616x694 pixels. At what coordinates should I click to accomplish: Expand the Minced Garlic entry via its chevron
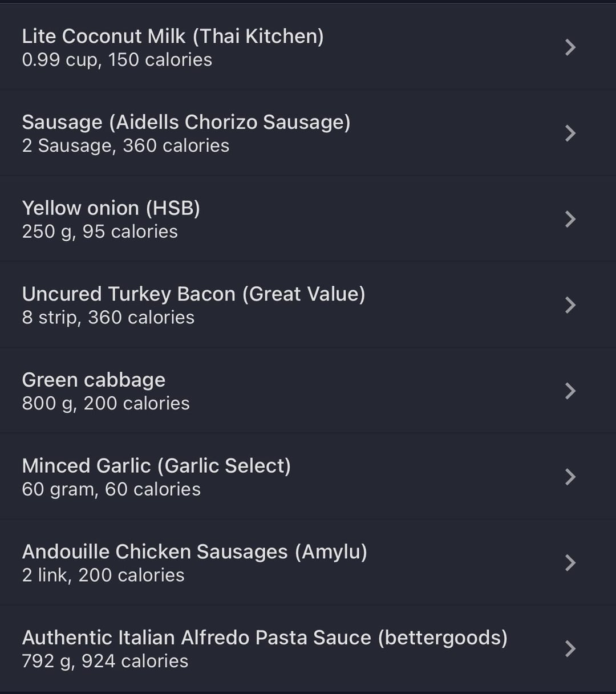[570, 477]
